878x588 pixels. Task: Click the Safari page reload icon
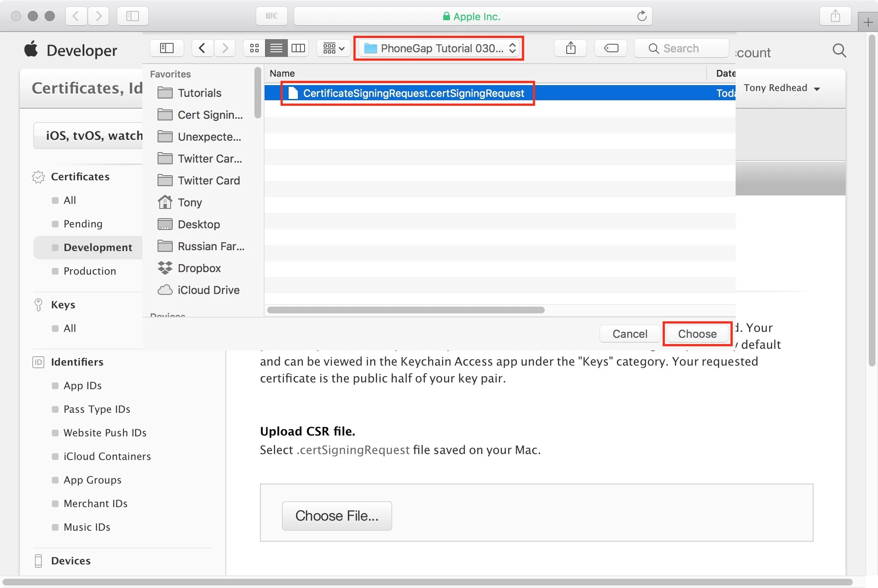[x=642, y=16]
